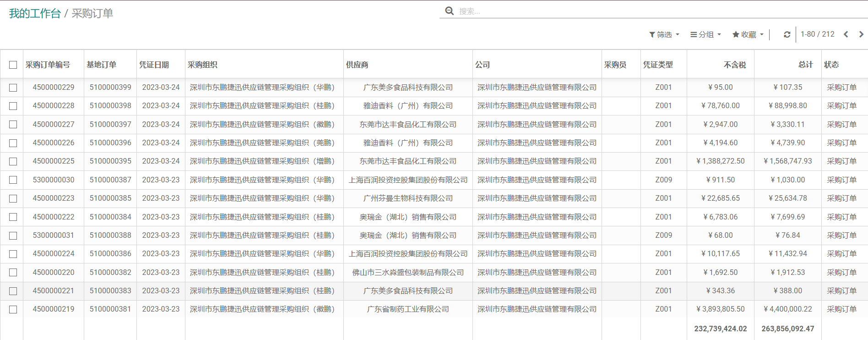Screen dimensions: 868x340
Task: Click supplier 东莞市达丰食品化工有限公司 for order 4500000227
Action: [408, 124]
